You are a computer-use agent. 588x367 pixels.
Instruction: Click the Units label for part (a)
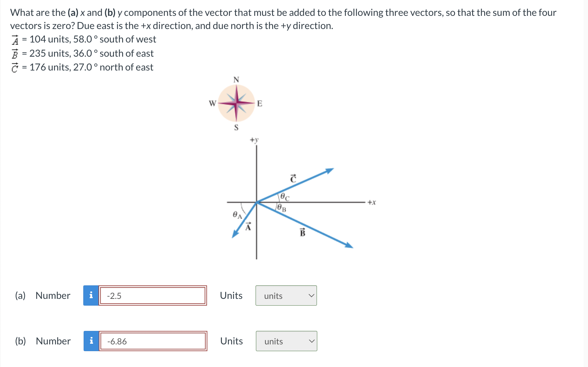(231, 295)
